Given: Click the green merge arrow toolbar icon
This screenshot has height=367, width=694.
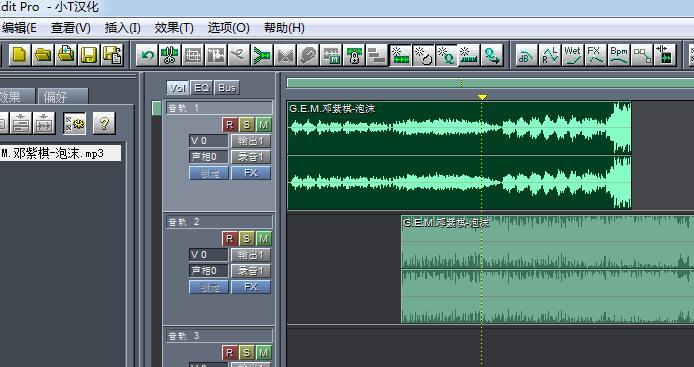Looking at the screenshot, I should [x=262, y=55].
